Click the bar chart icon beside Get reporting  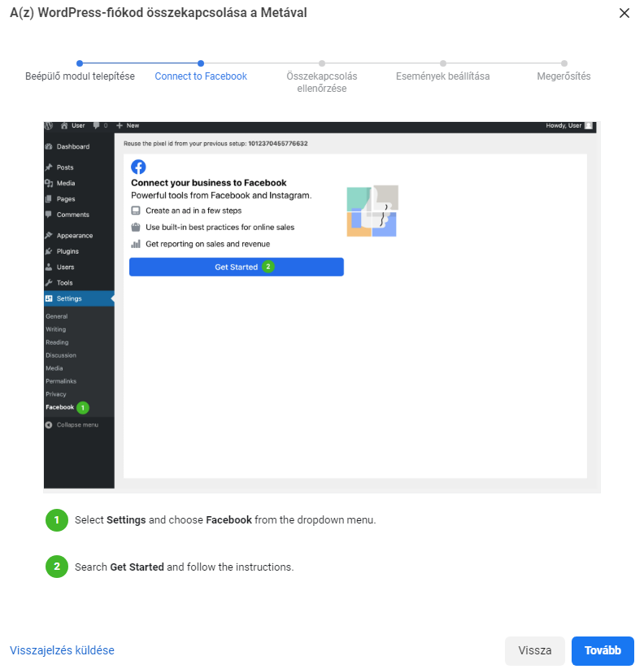pos(136,244)
